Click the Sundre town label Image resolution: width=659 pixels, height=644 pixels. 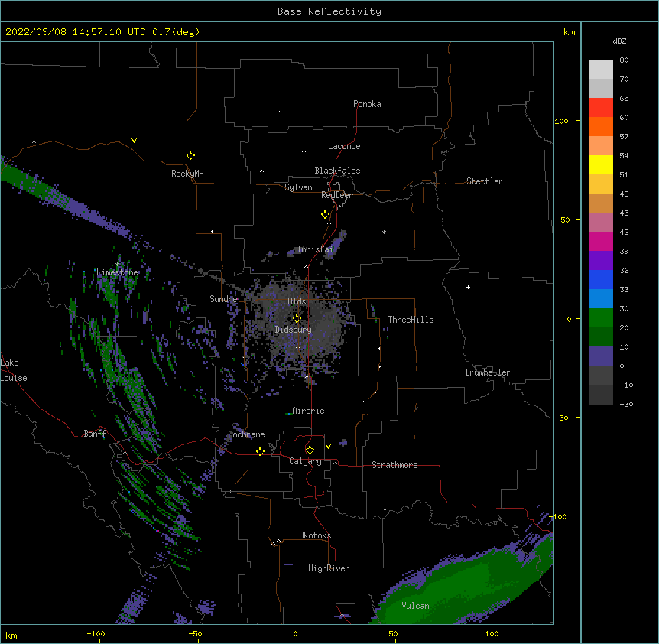click(223, 299)
